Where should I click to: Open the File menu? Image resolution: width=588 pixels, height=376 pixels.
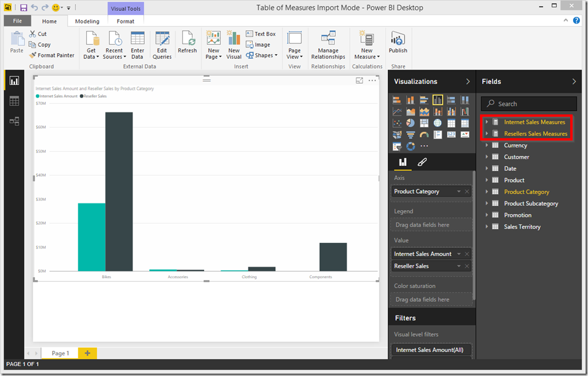coord(17,21)
